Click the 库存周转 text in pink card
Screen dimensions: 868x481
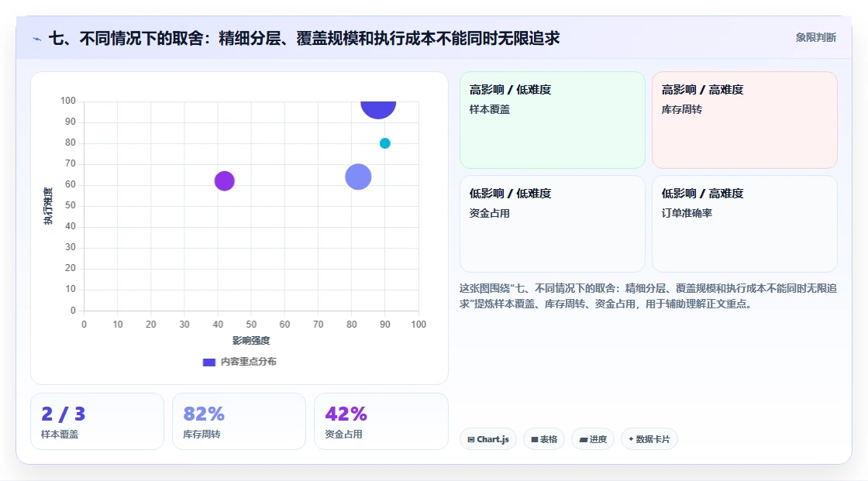[681, 109]
